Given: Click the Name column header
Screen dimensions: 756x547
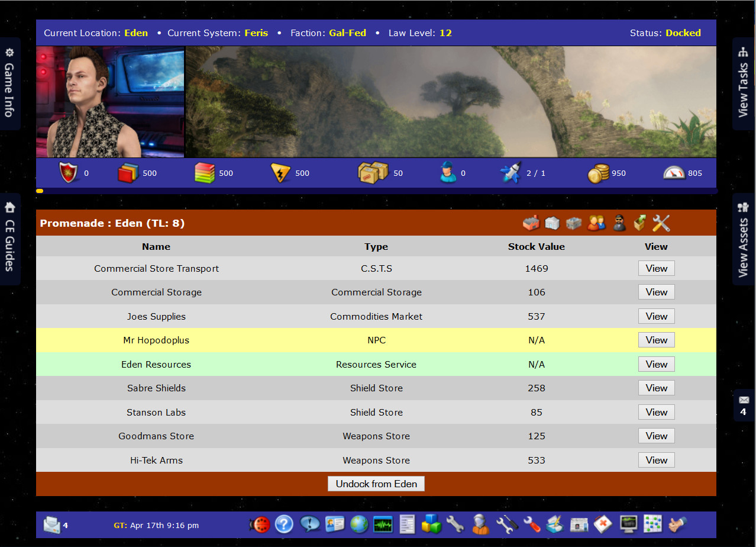Looking at the screenshot, I should click(x=156, y=246).
